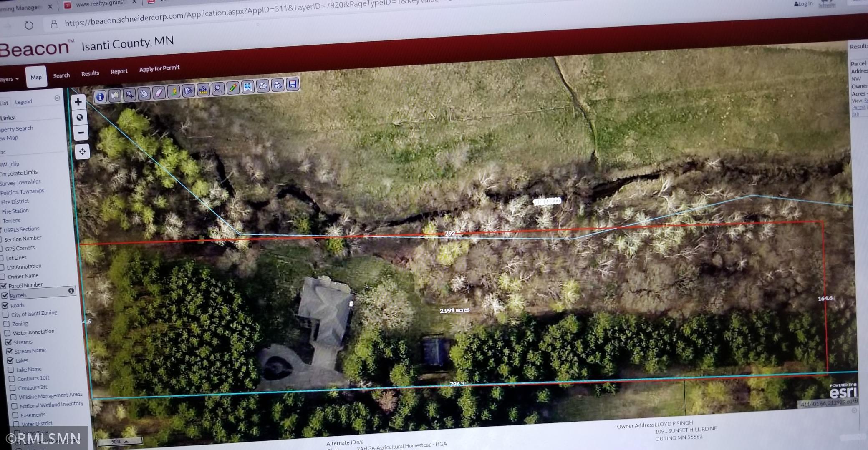Click the address bar padlock icon
This screenshot has height=450, width=868.
point(54,24)
